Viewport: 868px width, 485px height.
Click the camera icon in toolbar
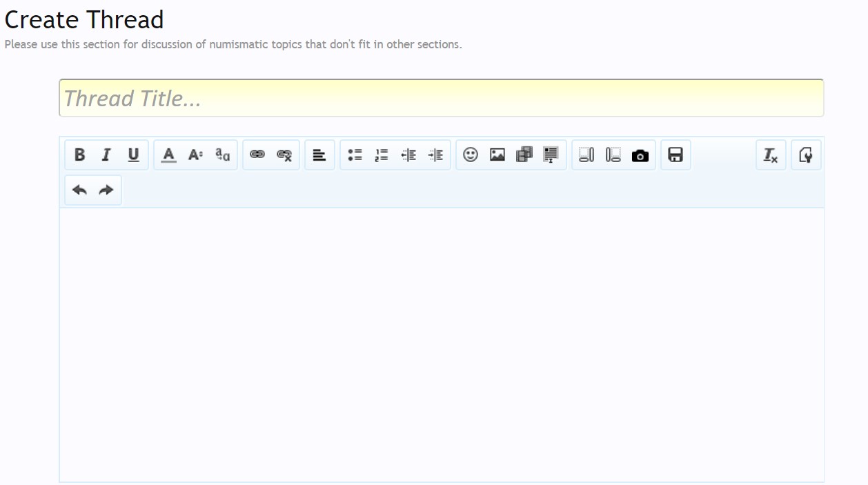640,155
